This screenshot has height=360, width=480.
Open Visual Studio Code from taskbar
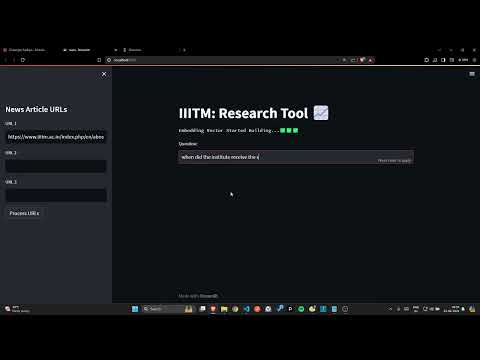pos(246,309)
